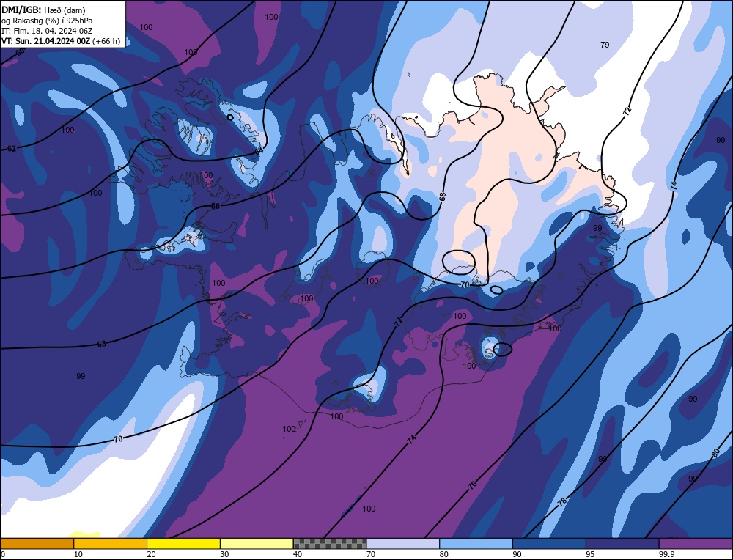
Task: Click the '95' legend tick label
Action: click(x=590, y=554)
